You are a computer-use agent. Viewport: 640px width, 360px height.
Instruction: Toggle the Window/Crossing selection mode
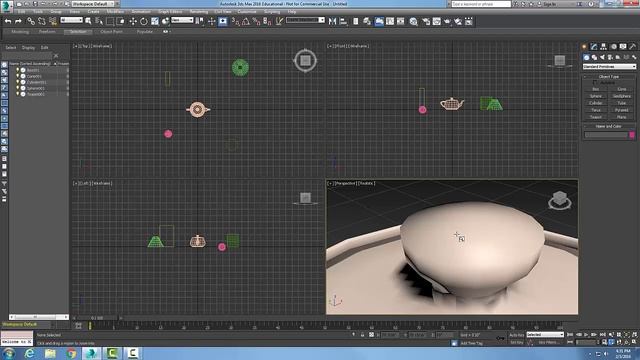[121, 21]
